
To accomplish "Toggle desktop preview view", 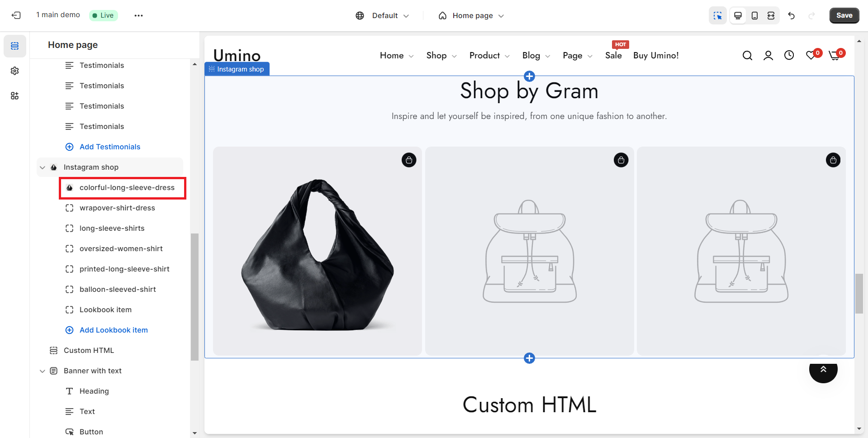I will pos(738,16).
